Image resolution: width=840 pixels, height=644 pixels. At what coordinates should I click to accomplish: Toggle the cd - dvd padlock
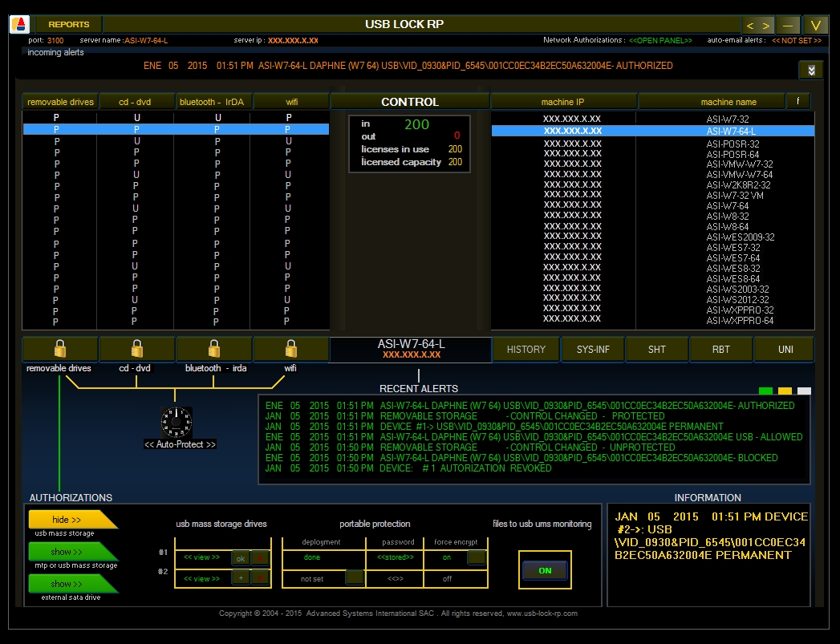pyautogui.click(x=136, y=349)
